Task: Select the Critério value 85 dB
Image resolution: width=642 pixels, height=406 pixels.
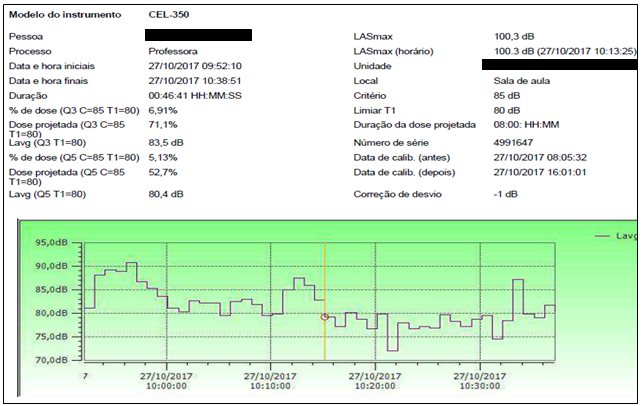Action: click(x=507, y=95)
